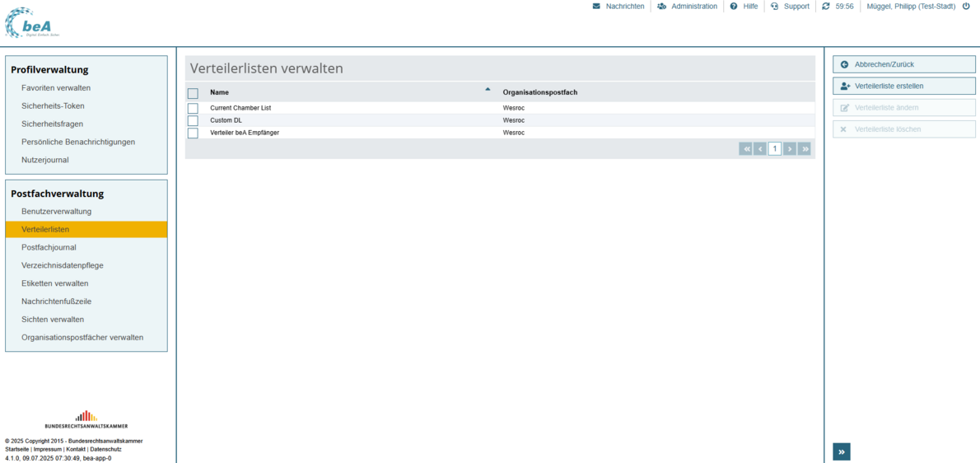980x463 pixels.
Task: Click the Administration users icon
Action: (x=662, y=7)
